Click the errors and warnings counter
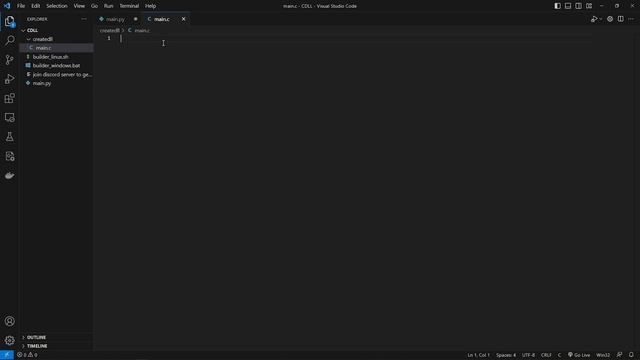The height and width of the screenshot is (360, 640). (x=27, y=355)
